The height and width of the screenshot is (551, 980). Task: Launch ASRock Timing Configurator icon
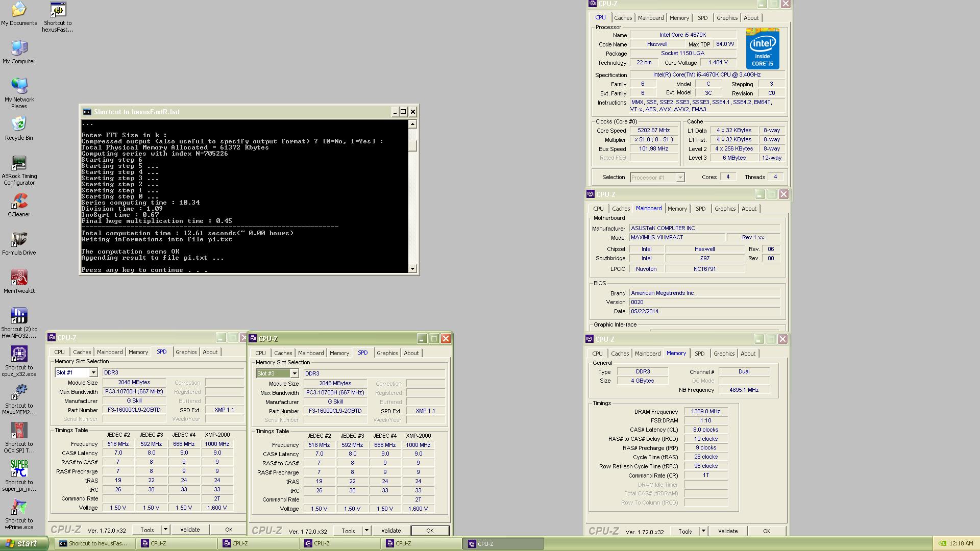[19, 170]
